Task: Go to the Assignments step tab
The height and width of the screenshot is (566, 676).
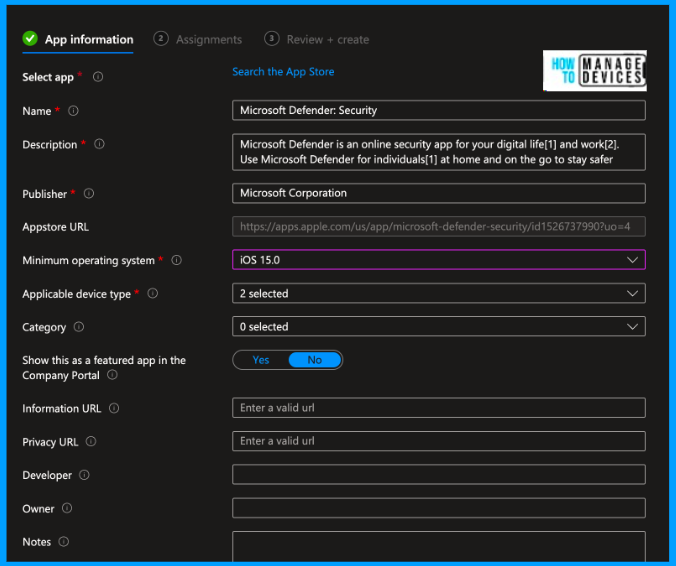Action: pos(198,39)
